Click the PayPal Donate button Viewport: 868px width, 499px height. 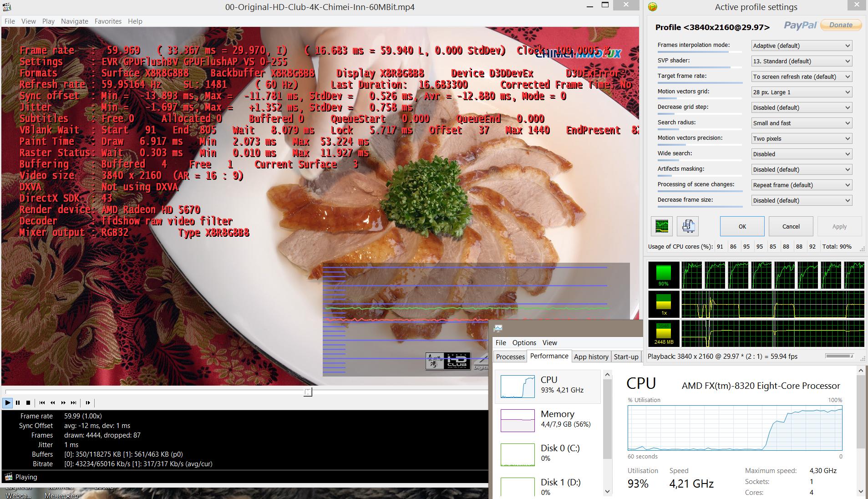pos(840,25)
